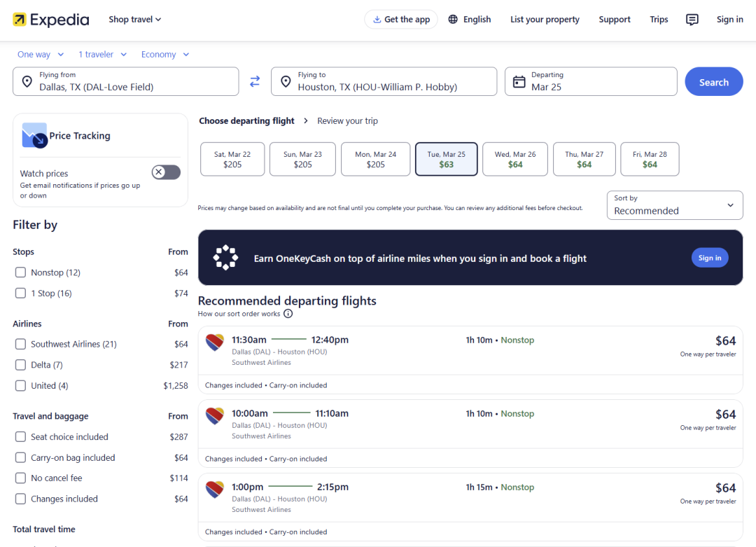Click the Flying from Dallas field
The height and width of the screenshot is (547, 756).
[x=126, y=81]
